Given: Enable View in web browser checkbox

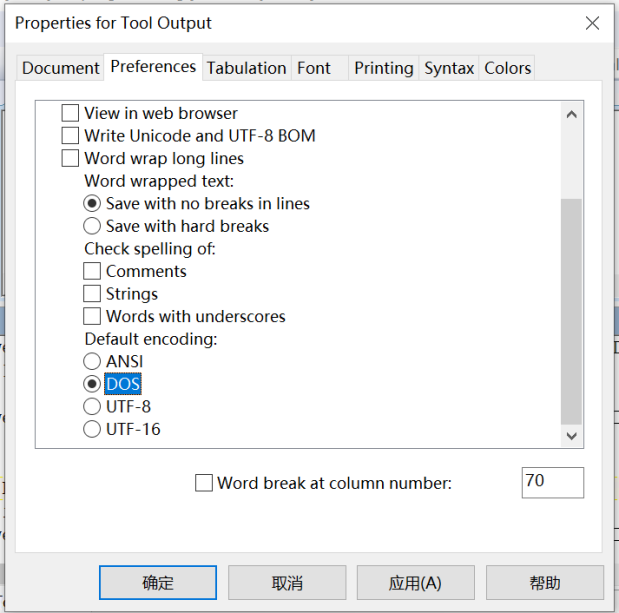Looking at the screenshot, I should (x=71, y=113).
